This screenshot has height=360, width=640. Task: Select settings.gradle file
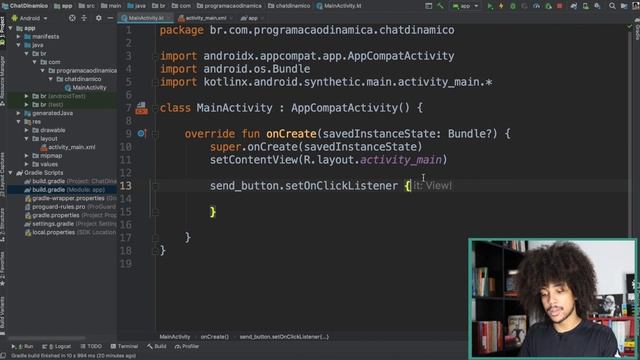tap(70, 224)
